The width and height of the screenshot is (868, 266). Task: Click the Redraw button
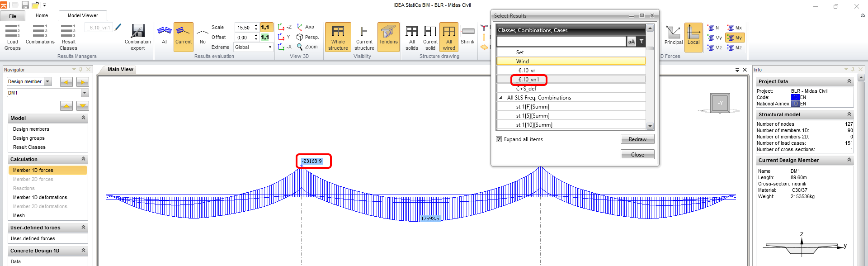(x=637, y=139)
